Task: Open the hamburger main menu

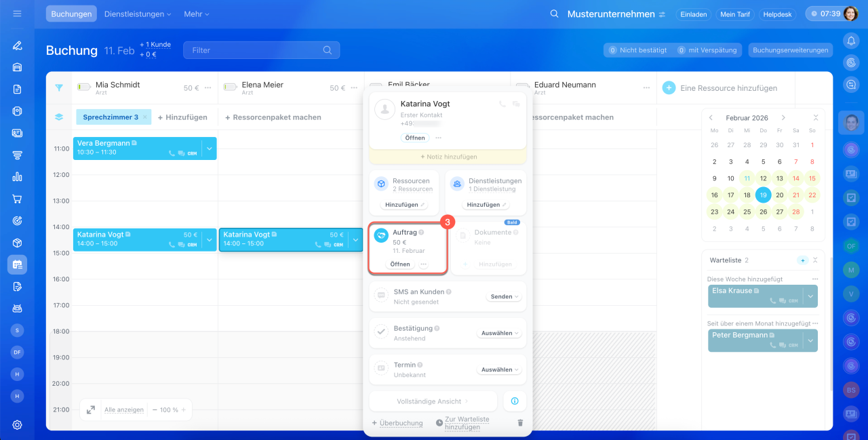Action: (17, 14)
